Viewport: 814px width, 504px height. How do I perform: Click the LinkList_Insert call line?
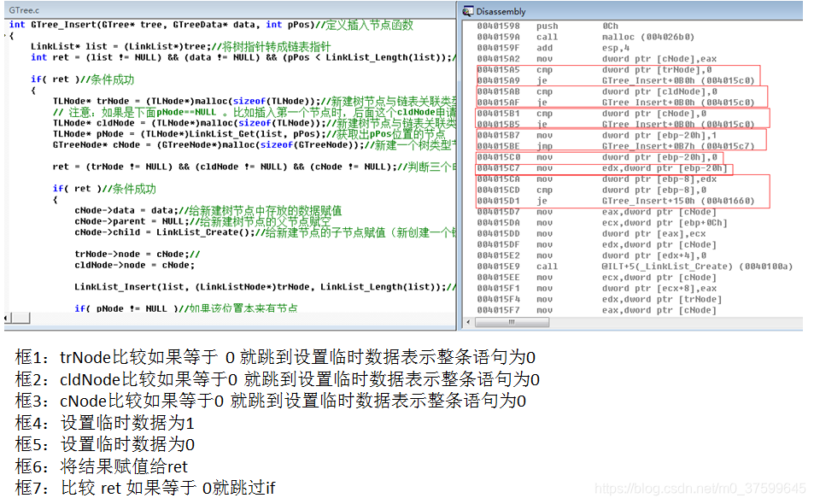pyautogui.click(x=266, y=286)
